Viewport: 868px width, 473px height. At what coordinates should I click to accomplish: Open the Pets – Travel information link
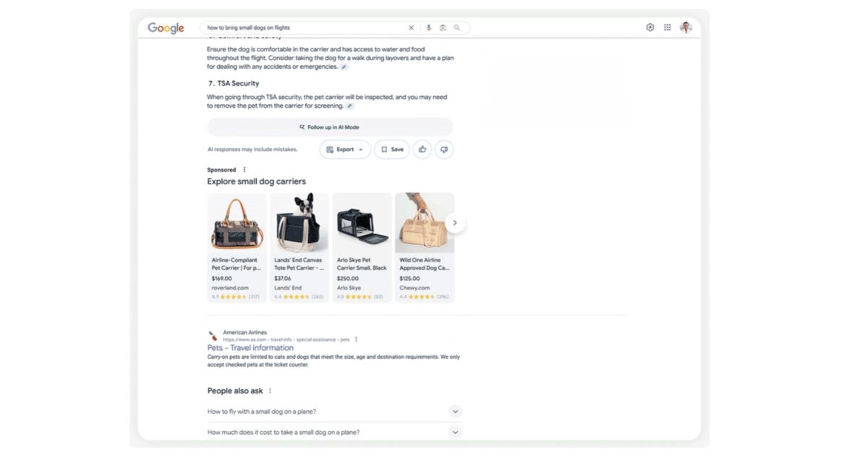tap(250, 348)
